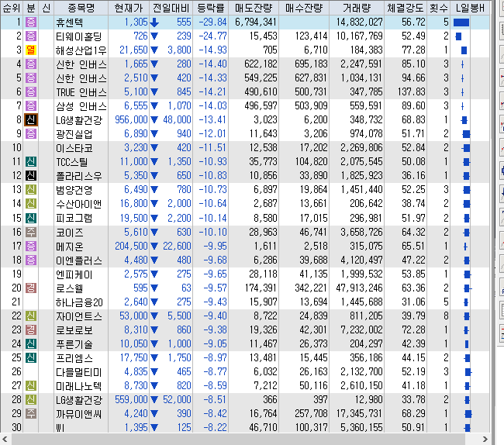Screen dimensions: 504x445
Task: Click the 횟수 column header
Action: (x=438, y=8)
